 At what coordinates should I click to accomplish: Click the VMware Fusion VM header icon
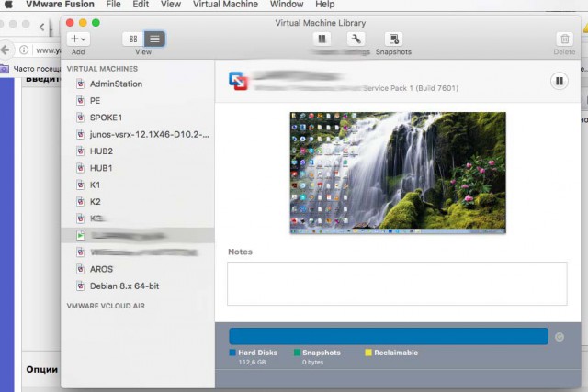(x=238, y=81)
